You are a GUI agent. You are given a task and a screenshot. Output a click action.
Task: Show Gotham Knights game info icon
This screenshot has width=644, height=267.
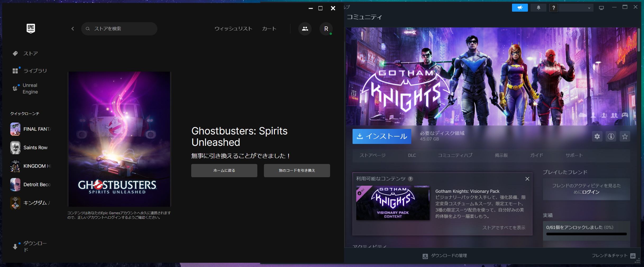[611, 136]
